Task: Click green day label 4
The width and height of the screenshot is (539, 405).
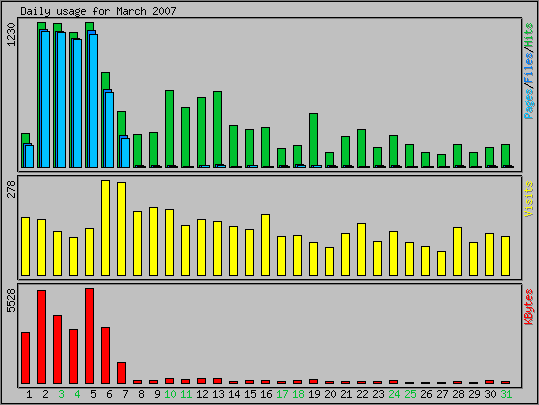Action: click(x=77, y=394)
